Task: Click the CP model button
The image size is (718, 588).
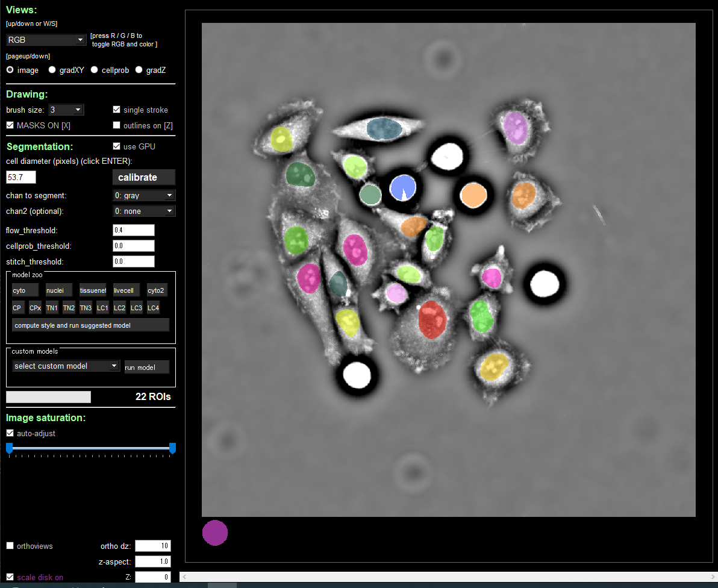Action: pyautogui.click(x=17, y=307)
